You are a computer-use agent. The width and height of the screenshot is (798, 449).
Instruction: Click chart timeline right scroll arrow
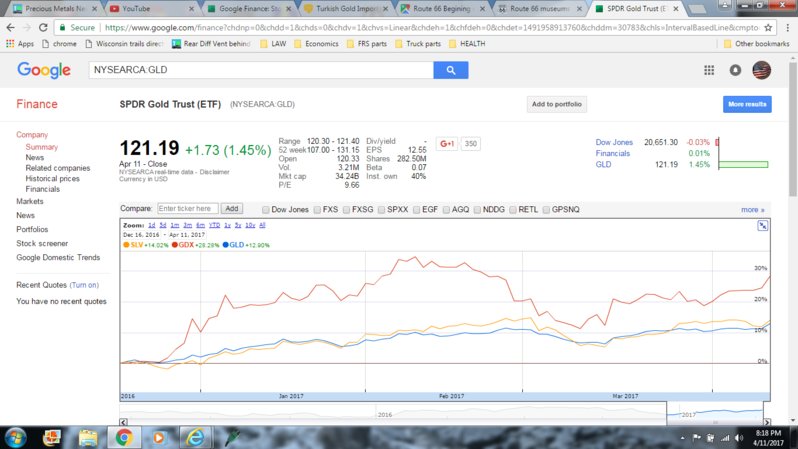click(x=766, y=422)
